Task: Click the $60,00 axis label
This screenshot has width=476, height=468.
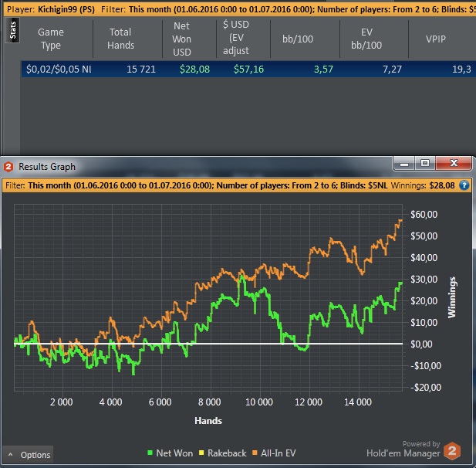Action: coord(424,215)
